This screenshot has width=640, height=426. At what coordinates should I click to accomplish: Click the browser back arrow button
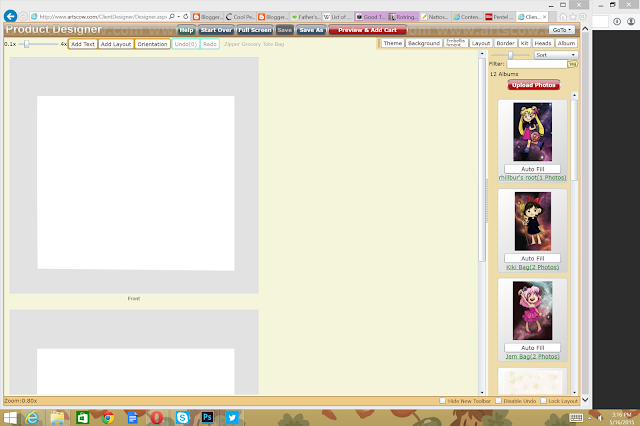(10, 16)
